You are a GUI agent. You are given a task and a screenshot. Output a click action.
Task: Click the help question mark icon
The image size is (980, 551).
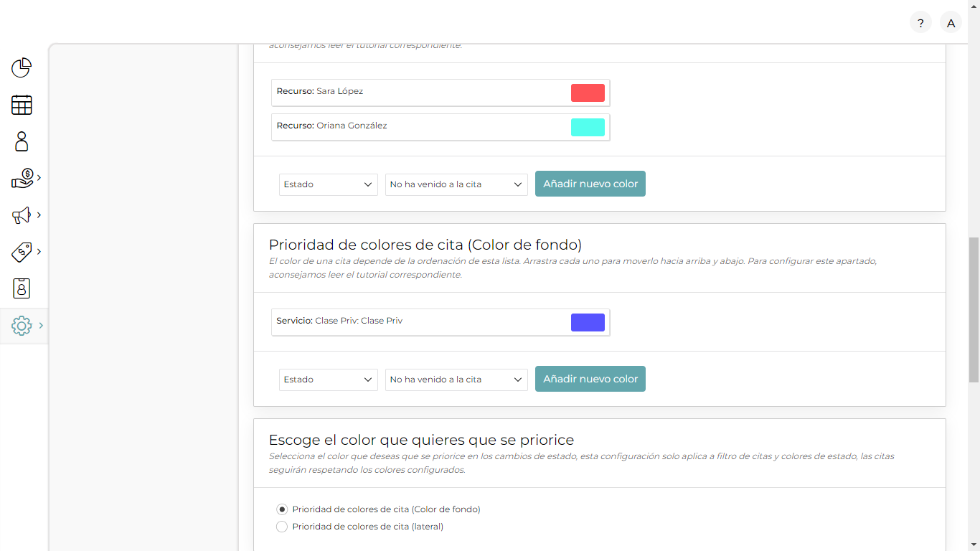(x=920, y=23)
